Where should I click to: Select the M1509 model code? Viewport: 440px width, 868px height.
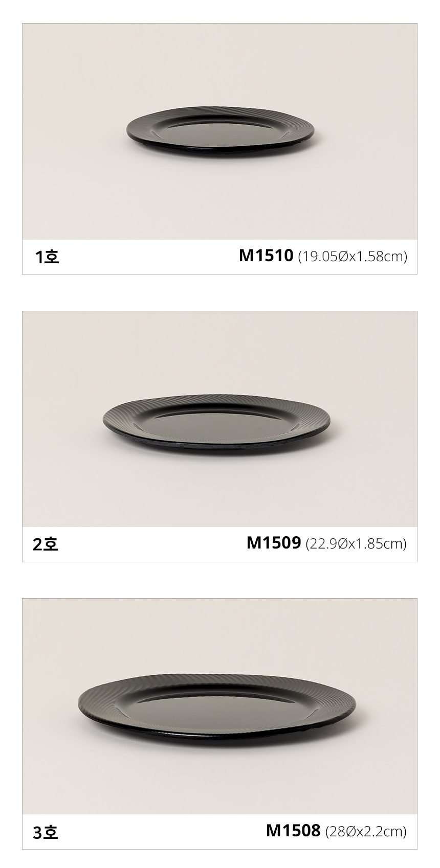(x=274, y=543)
